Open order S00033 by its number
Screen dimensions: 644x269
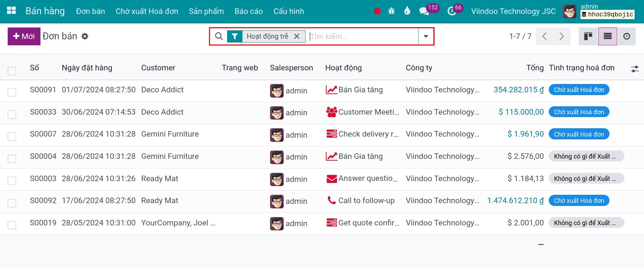click(43, 112)
